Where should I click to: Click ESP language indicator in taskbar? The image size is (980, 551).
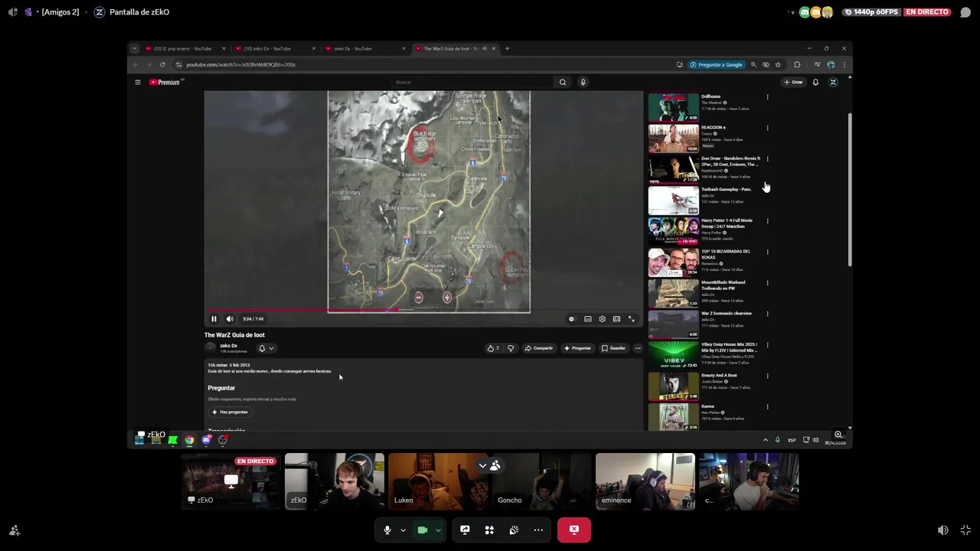[x=792, y=440]
